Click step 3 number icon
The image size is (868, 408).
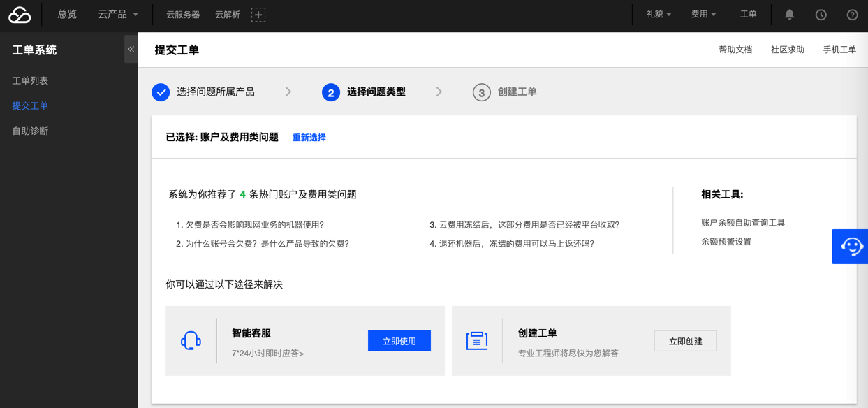pyautogui.click(x=481, y=92)
